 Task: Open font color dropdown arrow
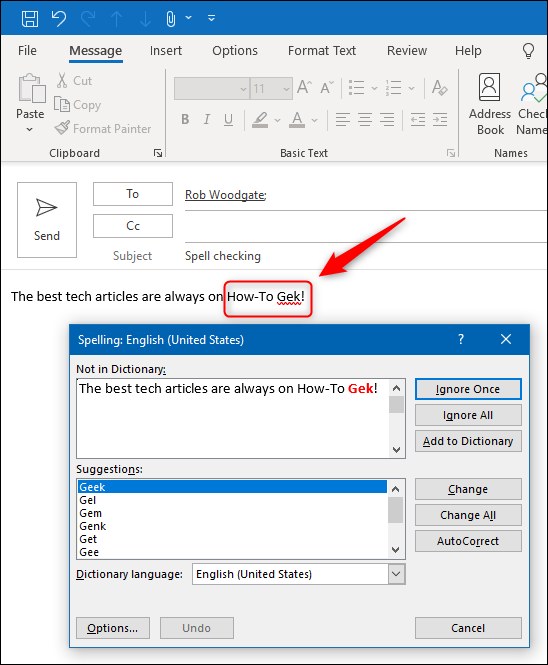[x=314, y=120]
